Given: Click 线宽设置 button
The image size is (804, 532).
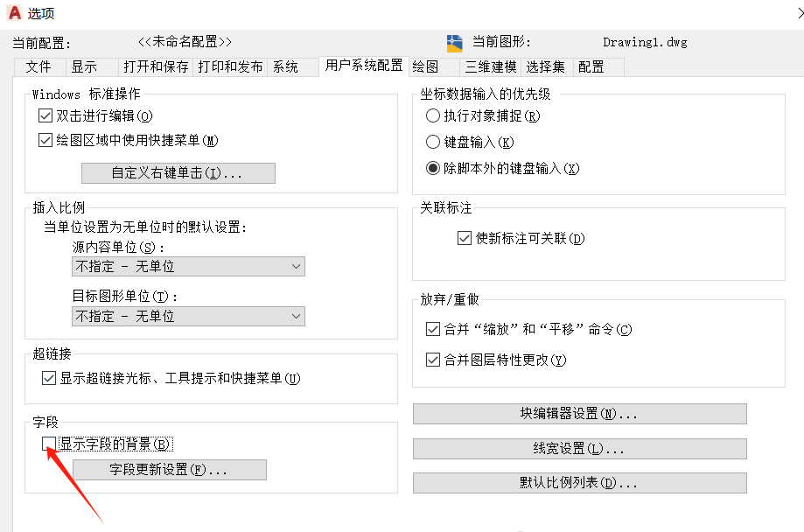Looking at the screenshot, I should (x=579, y=449).
